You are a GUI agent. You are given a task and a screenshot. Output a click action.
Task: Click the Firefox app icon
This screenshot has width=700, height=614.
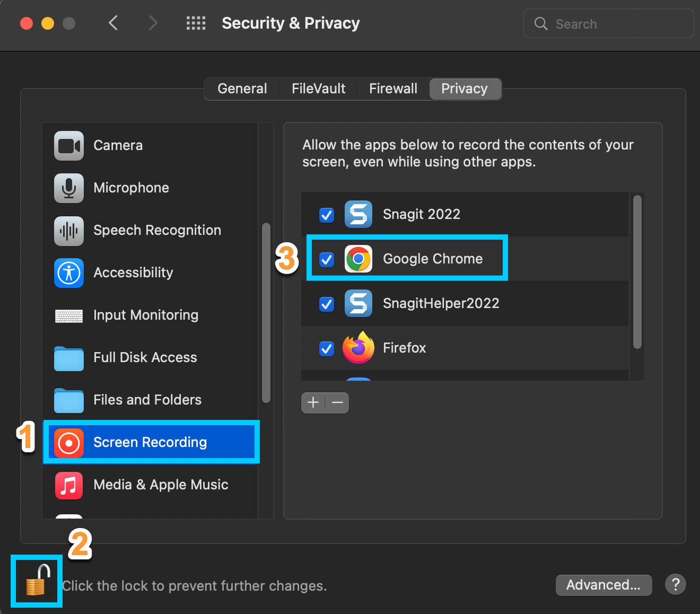click(358, 348)
